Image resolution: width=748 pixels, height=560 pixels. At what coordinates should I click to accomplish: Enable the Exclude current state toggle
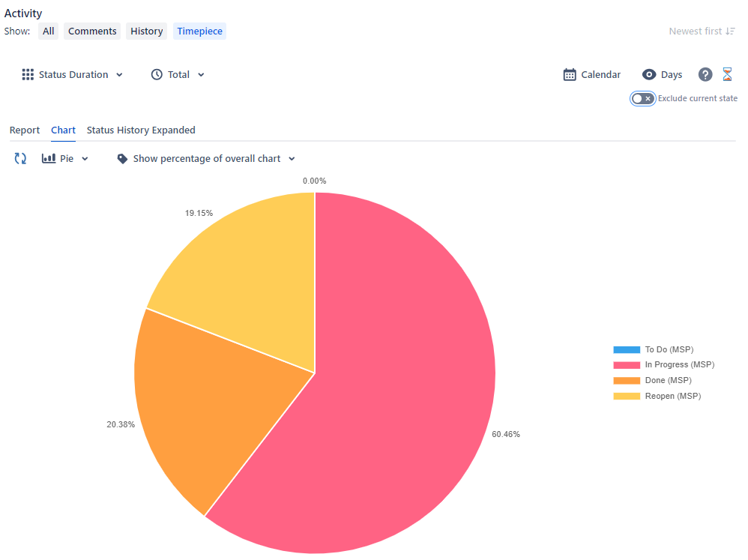pos(642,98)
